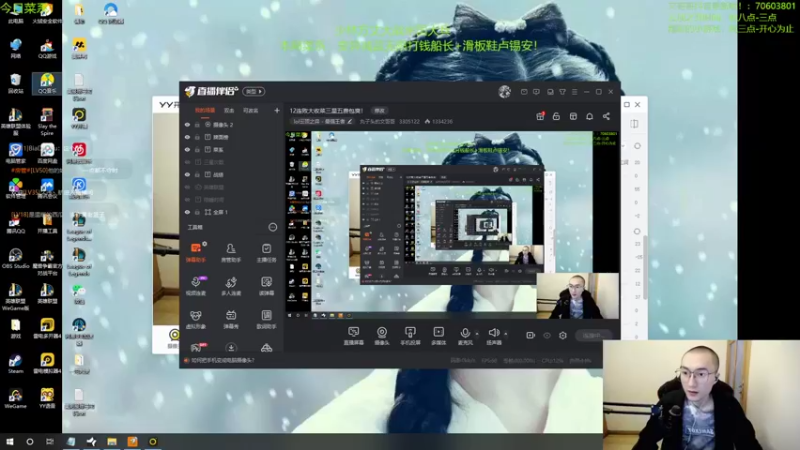Open File Explorer from the taskbar
The image size is (800, 450).
112,442
